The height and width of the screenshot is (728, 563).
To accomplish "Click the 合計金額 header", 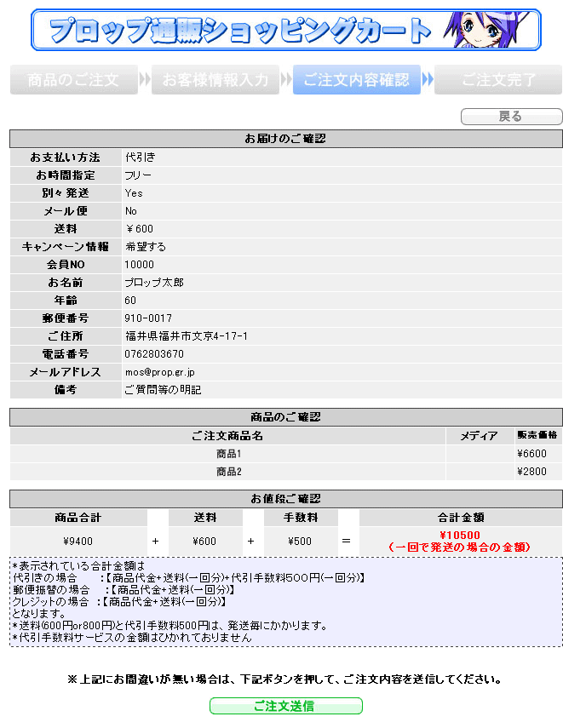I will point(461,518).
